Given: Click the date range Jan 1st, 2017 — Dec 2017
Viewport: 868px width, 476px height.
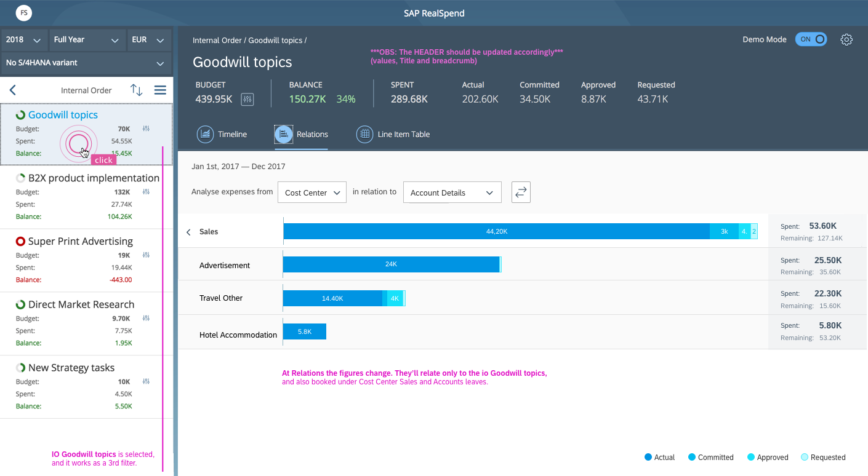Looking at the screenshot, I should [x=238, y=167].
